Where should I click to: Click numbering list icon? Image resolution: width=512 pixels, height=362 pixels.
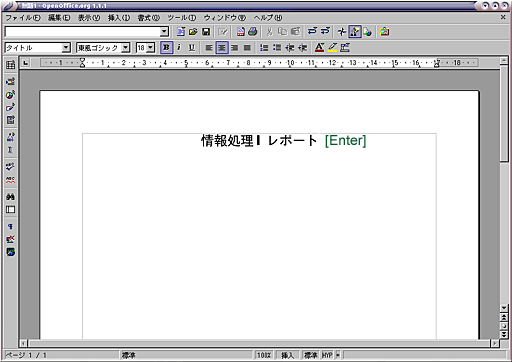[x=264, y=48]
